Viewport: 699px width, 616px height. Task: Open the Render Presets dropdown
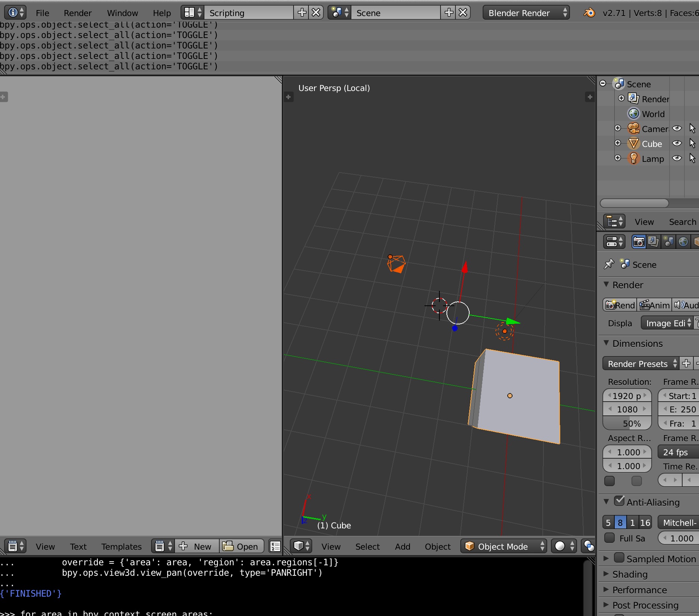point(641,364)
